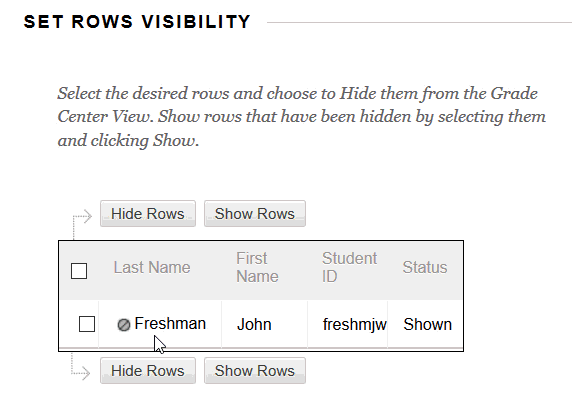This screenshot has width=580, height=420.
Task: Sort by the Last Name column header
Action: pos(152,267)
